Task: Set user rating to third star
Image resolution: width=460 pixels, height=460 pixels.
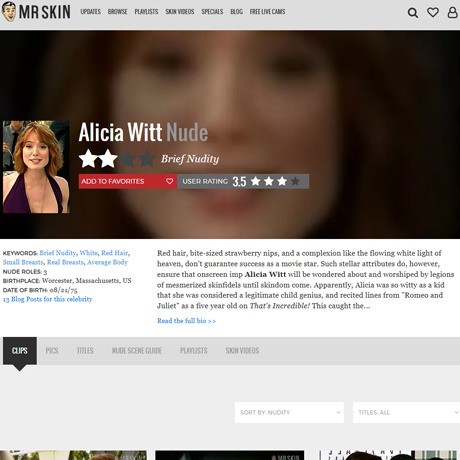Action: pos(282,181)
